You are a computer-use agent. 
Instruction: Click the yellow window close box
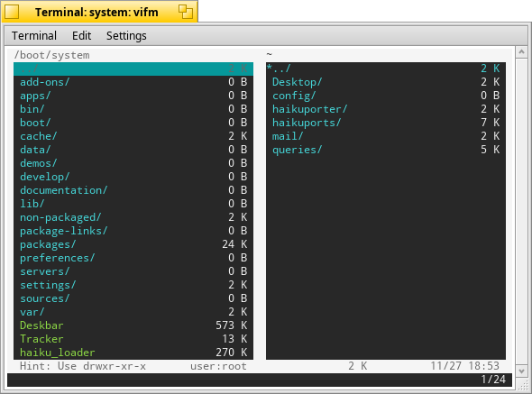12,12
